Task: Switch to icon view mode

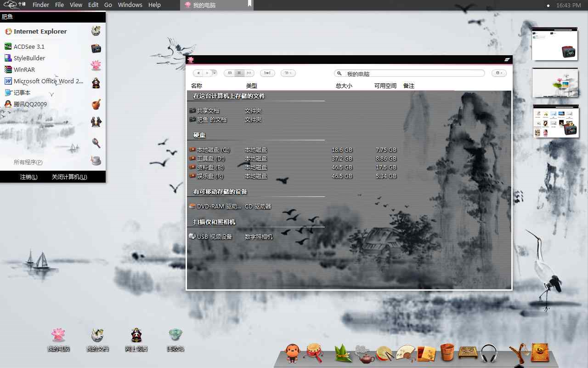Action: pyautogui.click(x=230, y=73)
